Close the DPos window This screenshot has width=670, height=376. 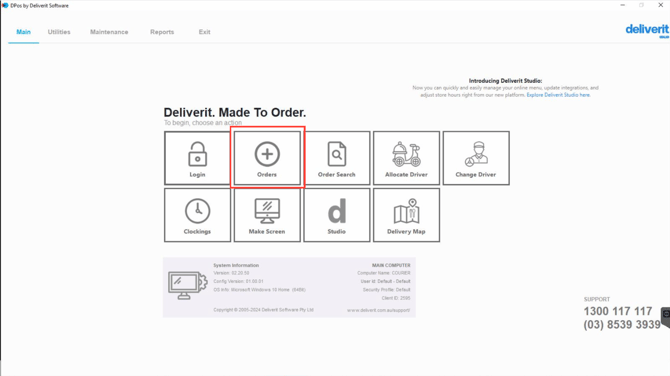pos(660,5)
